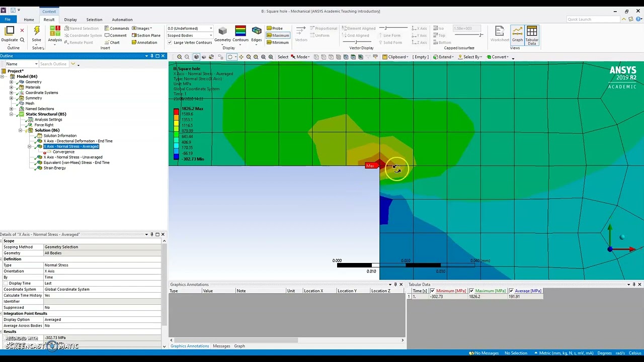The height and width of the screenshot is (362, 644).
Task: Click the Probe tool
Action: (x=275, y=28)
